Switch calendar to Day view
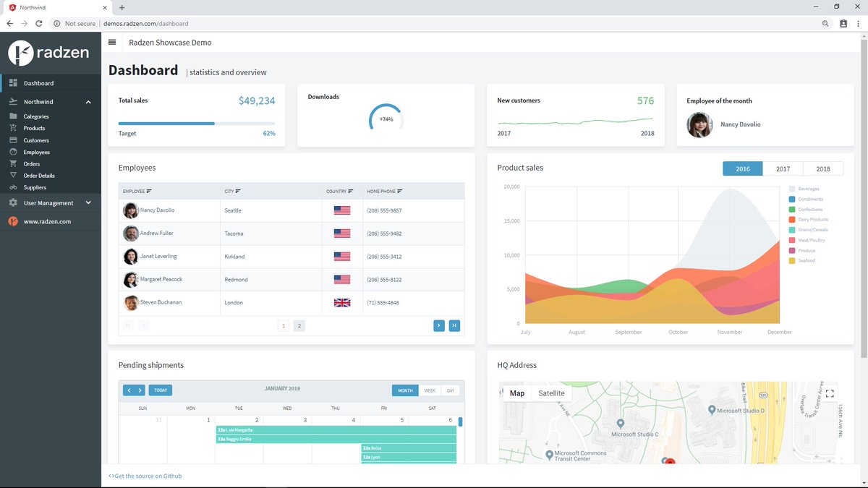Viewport: 868px width, 488px height. 451,390
